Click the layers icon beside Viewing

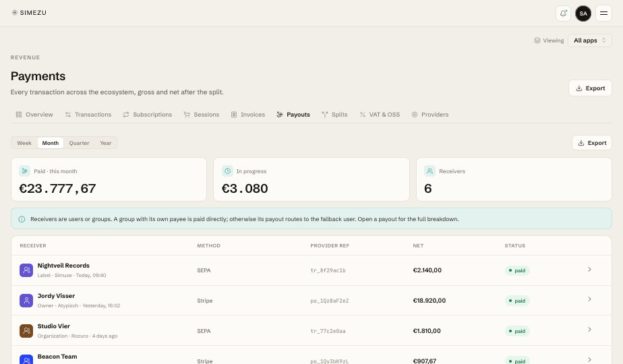(x=537, y=40)
